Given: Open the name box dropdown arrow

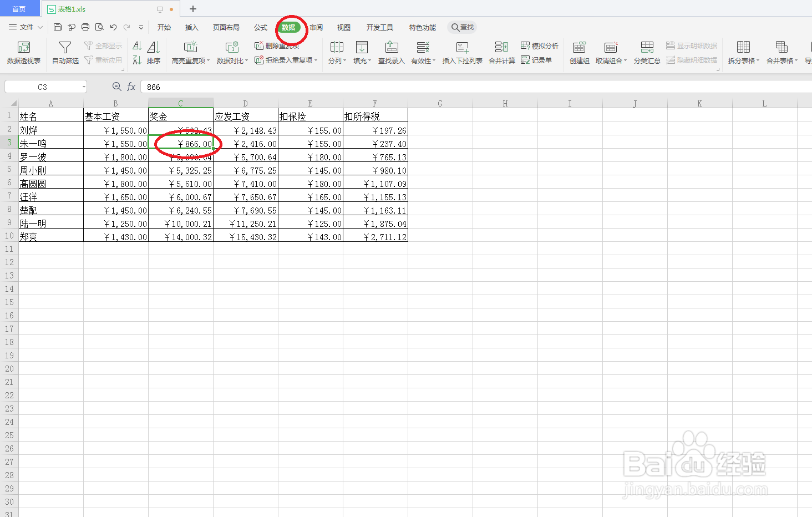Looking at the screenshot, I should pyautogui.click(x=84, y=87).
